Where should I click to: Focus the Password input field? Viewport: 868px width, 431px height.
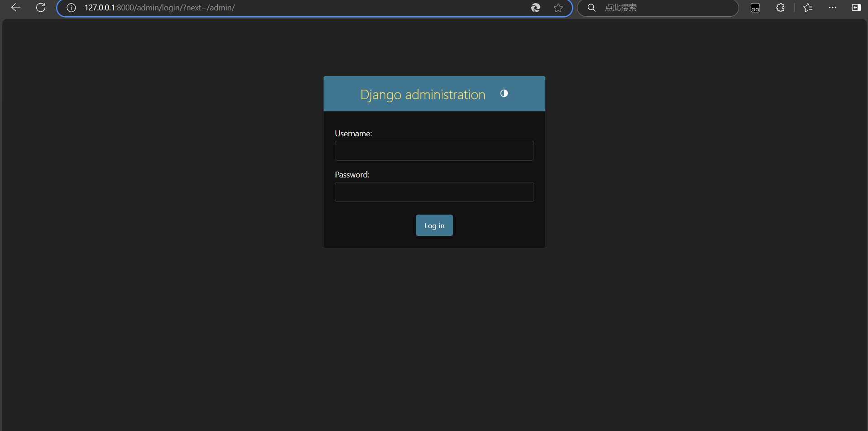coord(434,192)
